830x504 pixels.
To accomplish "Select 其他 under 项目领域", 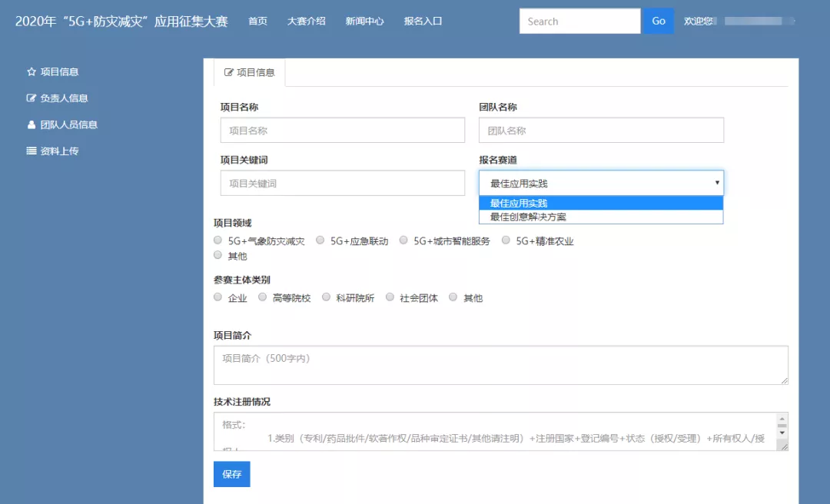I will 217,255.
